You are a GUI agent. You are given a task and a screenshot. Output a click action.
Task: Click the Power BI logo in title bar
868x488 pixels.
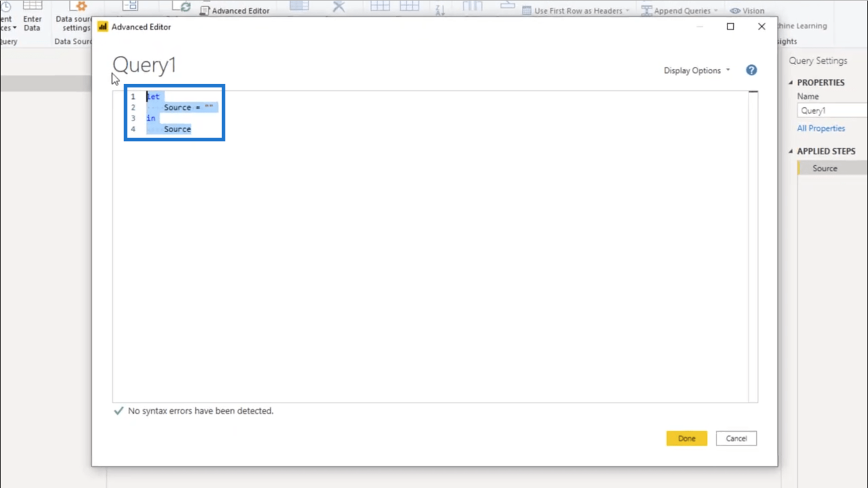coord(103,27)
